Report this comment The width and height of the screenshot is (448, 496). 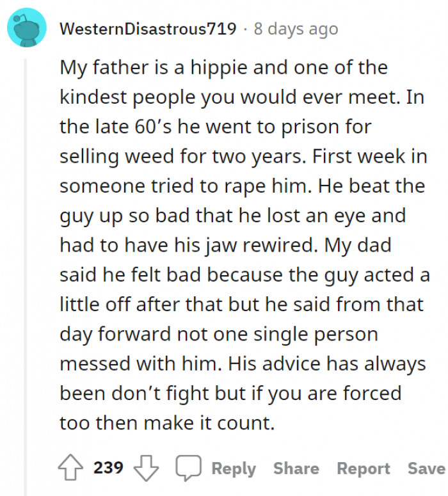pyautogui.click(x=364, y=468)
